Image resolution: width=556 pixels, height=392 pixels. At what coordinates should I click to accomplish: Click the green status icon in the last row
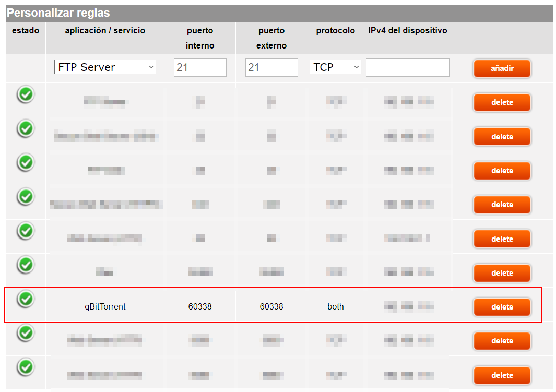click(x=26, y=367)
